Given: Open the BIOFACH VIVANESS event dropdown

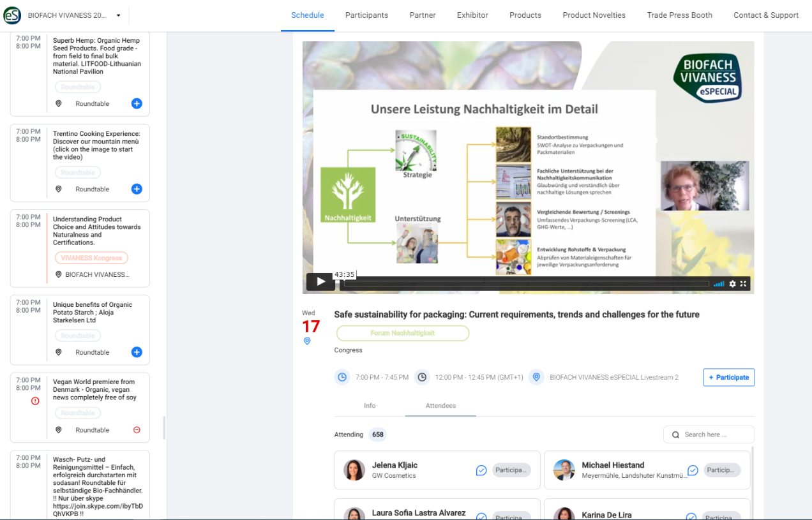Looking at the screenshot, I should [x=119, y=15].
